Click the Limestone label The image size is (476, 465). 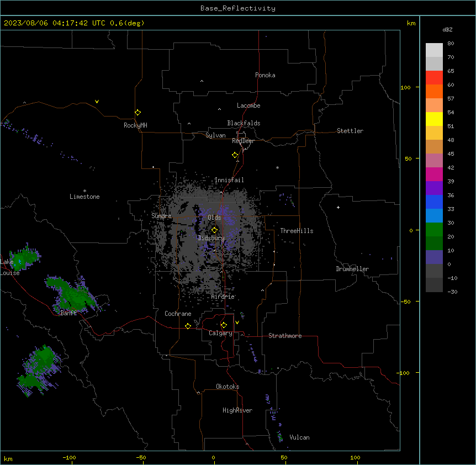(x=84, y=197)
